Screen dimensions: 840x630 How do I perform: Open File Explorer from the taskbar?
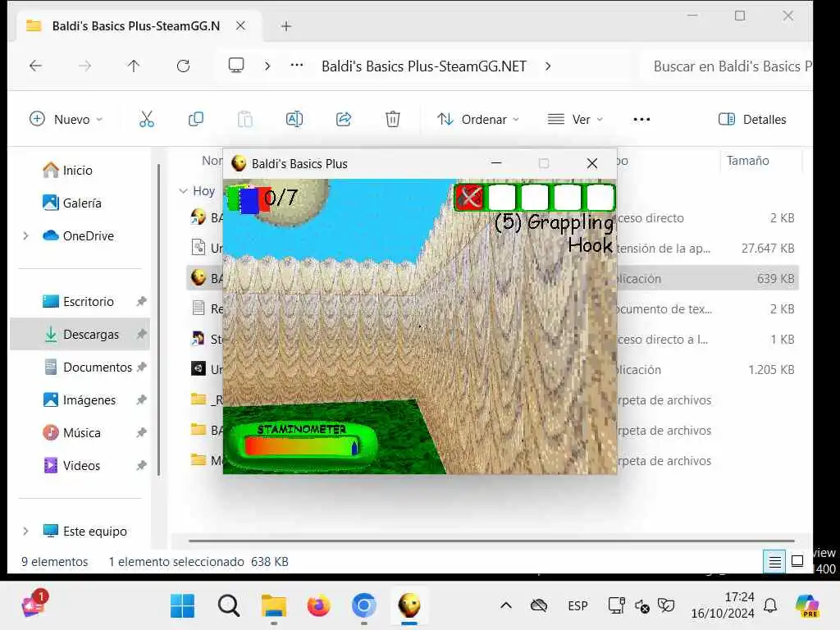pyautogui.click(x=274, y=606)
